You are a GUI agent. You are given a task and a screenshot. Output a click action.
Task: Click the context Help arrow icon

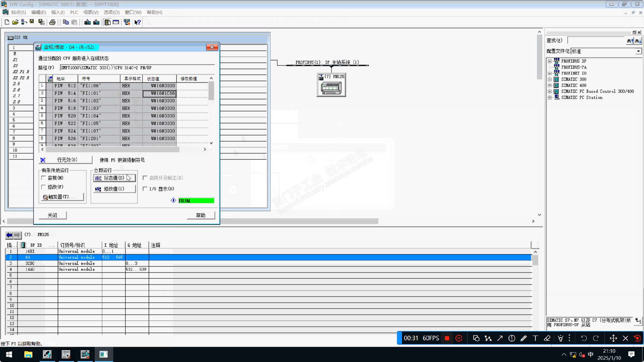pyautogui.click(x=138, y=22)
